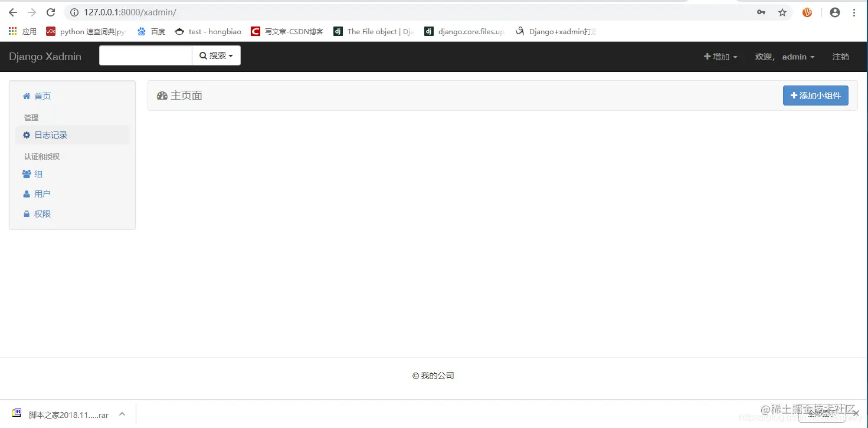Open the test - hongbiao bookmark

(x=208, y=32)
